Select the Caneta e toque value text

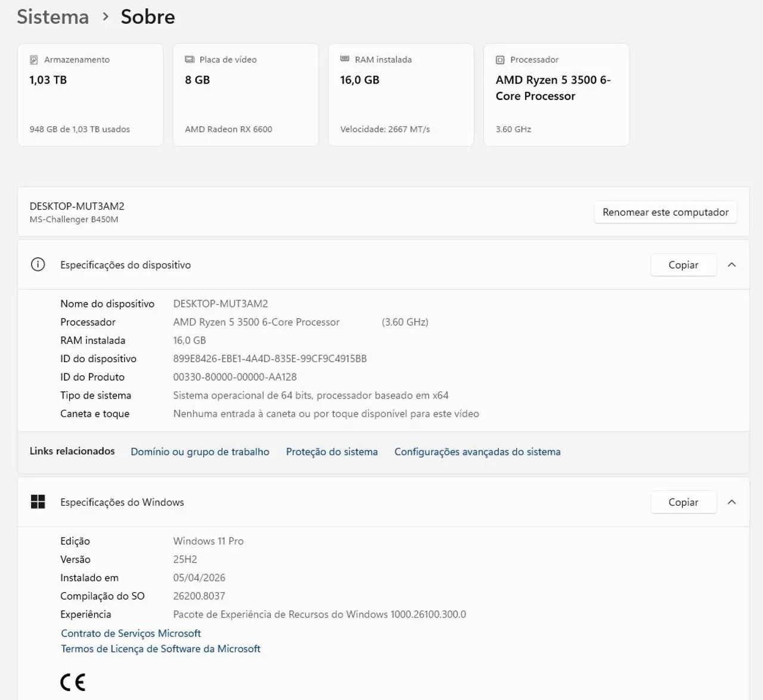[326, 414]
